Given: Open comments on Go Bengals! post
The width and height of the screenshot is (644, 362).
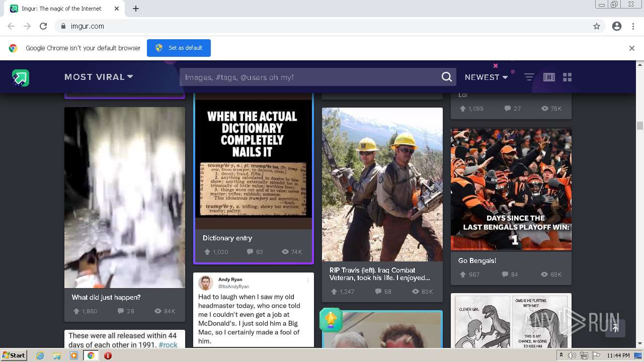Looking at the screenshot, I should 505,275.
